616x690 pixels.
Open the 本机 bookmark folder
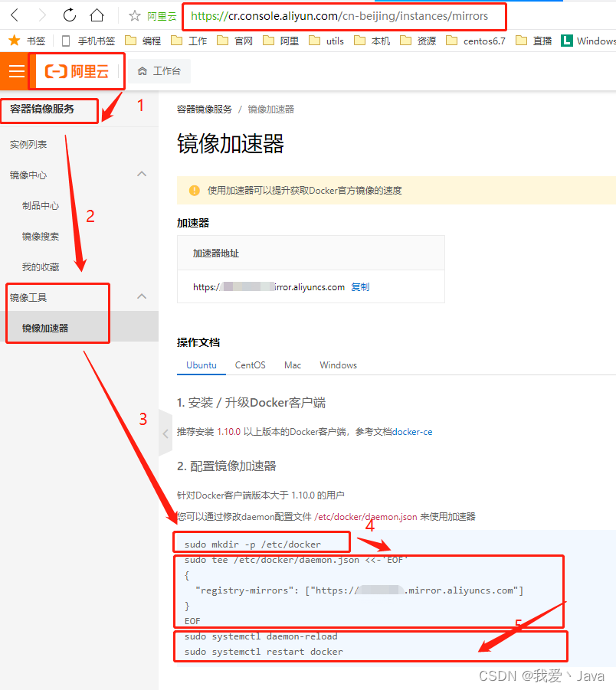click(372, 41)
